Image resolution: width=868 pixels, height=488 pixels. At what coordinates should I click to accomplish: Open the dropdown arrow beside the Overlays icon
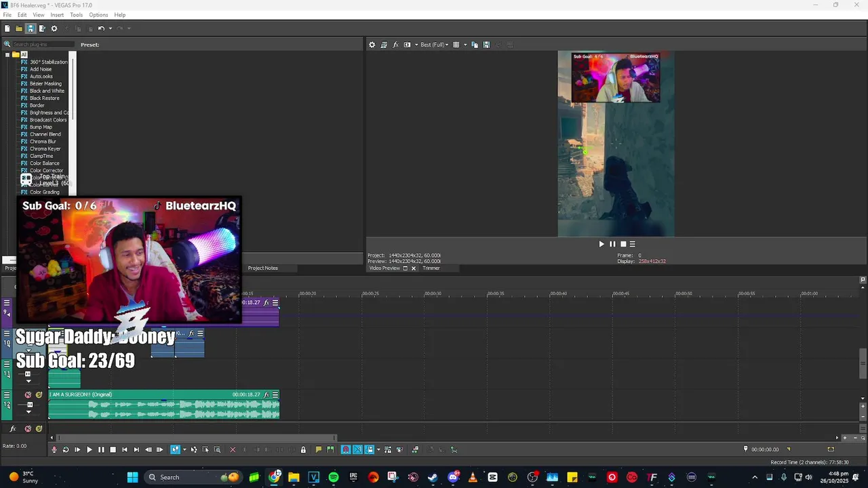click(465, 45)
